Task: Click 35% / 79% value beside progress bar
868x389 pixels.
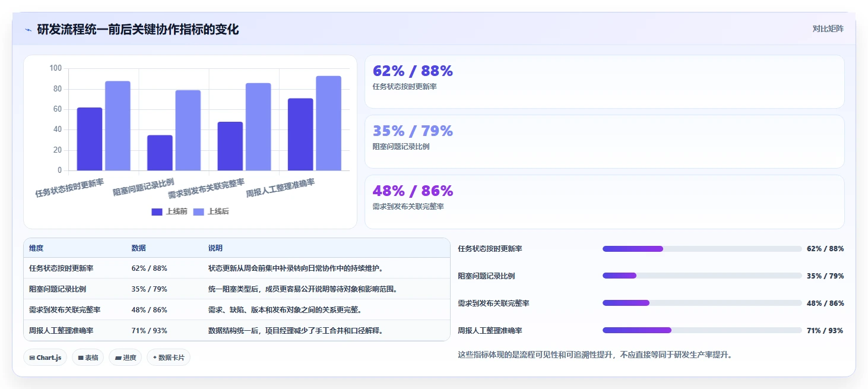Action: coord(825,276)
